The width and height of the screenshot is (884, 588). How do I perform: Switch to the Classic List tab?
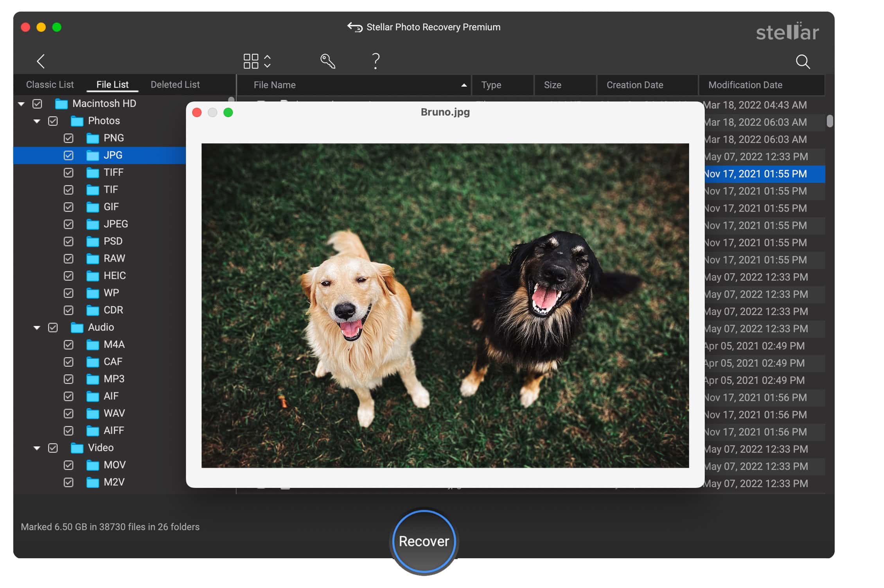(x=50, y=85)
